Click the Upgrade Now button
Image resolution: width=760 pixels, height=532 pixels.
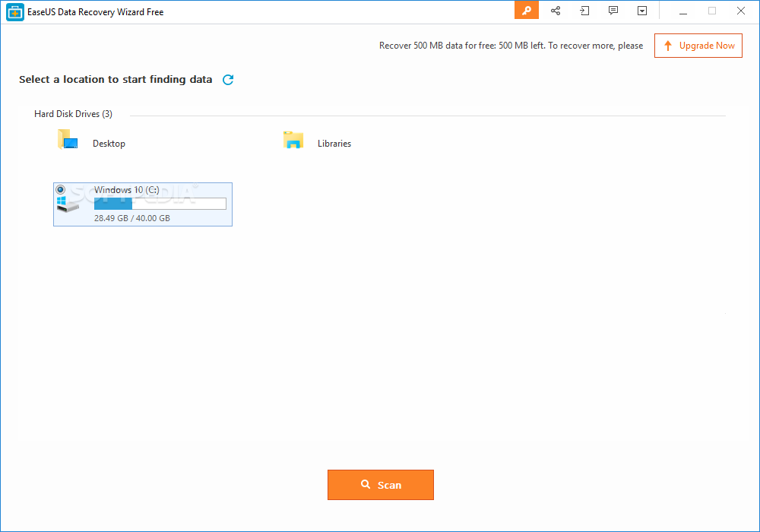(x=698, y=46)
